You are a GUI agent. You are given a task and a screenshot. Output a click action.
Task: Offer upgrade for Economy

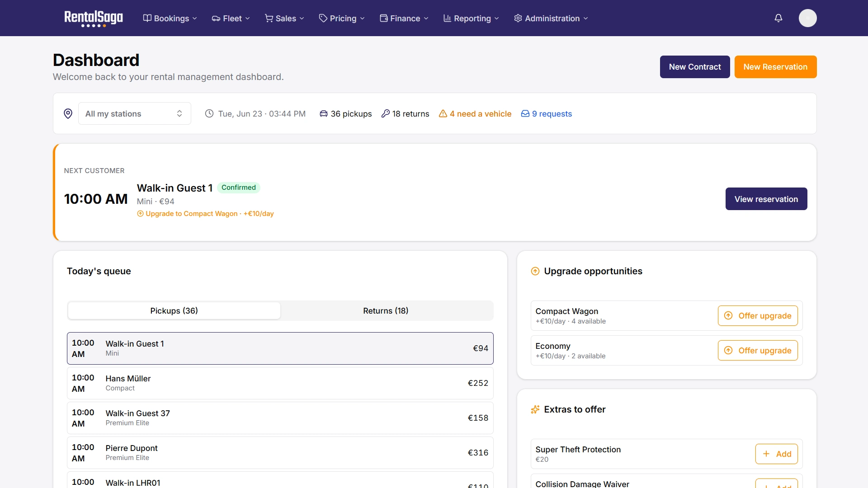758,351
